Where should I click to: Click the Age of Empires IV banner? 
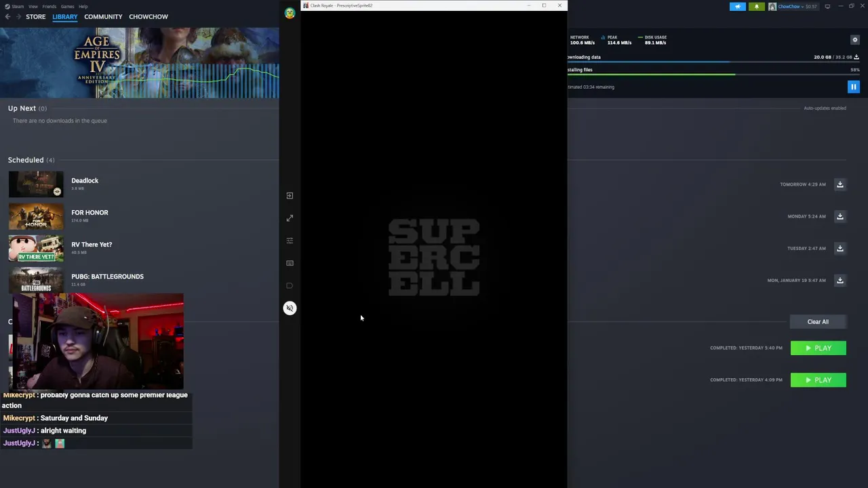(x=139, y=63)
